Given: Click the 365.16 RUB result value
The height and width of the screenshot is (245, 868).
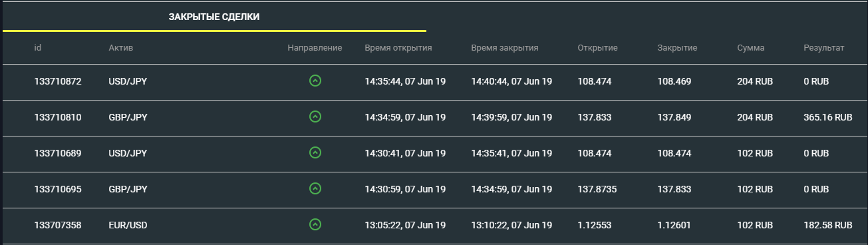Looking at the screenshot, I should click(828, 117).
